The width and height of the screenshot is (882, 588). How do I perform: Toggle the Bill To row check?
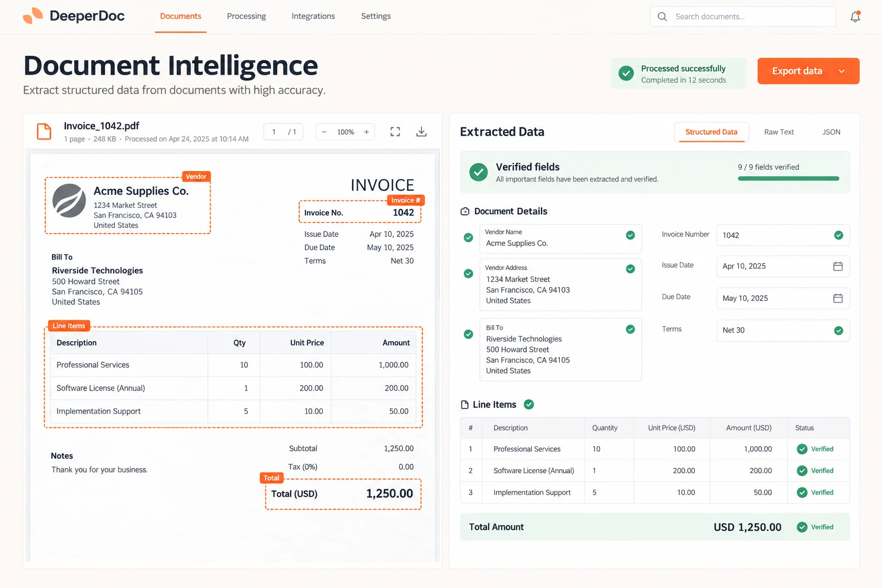click(x=469, y=334)
